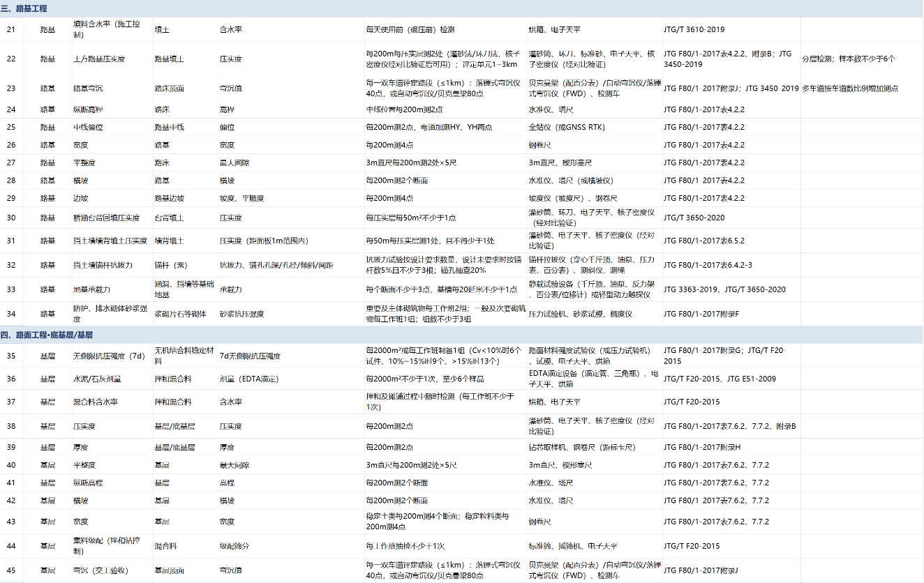Click the note "分层检测；样本数不少于6个"
Viewport: 924px width, 583px height.
pyautogui.click(x=848, y=59)
